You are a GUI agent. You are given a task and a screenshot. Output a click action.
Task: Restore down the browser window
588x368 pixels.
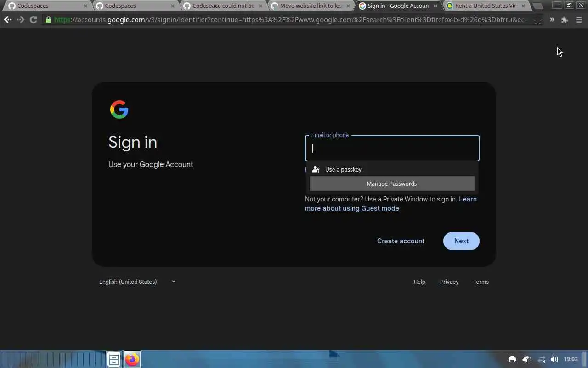[569, 6]
